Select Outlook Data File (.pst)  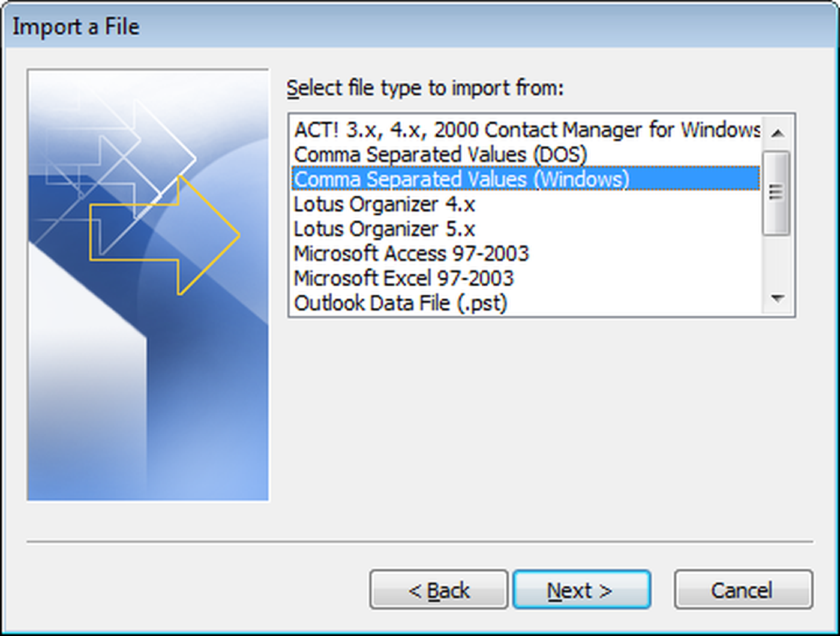tap(400, 303)
